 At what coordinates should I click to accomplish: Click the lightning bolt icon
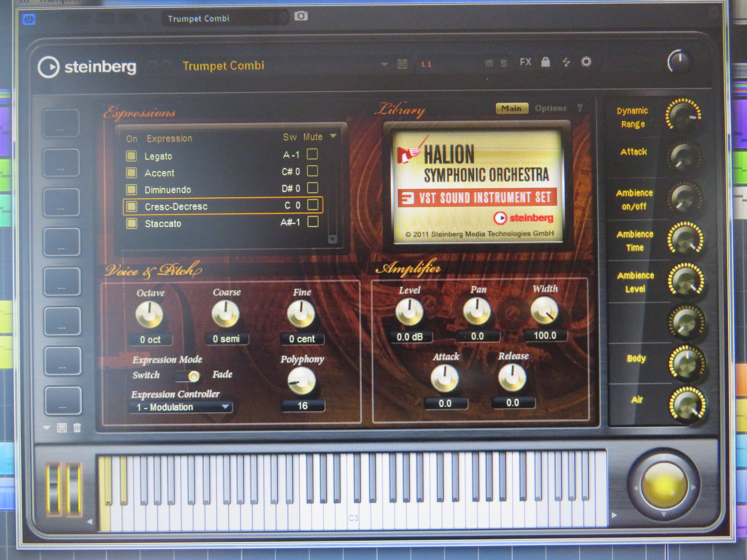pyautogui.click(x=566, y=62)
